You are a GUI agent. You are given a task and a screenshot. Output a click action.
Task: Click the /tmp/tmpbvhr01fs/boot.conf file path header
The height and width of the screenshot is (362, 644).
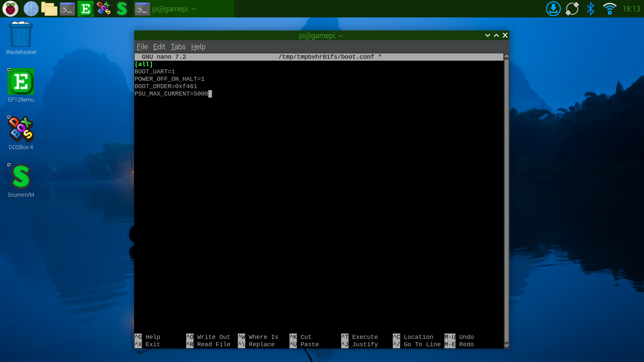click(x=326, y=57)
